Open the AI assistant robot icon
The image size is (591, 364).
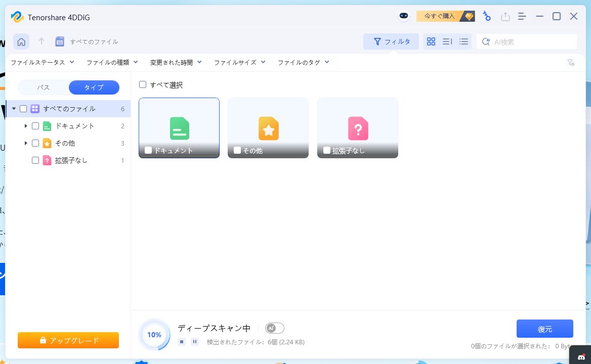click(403, 16)
